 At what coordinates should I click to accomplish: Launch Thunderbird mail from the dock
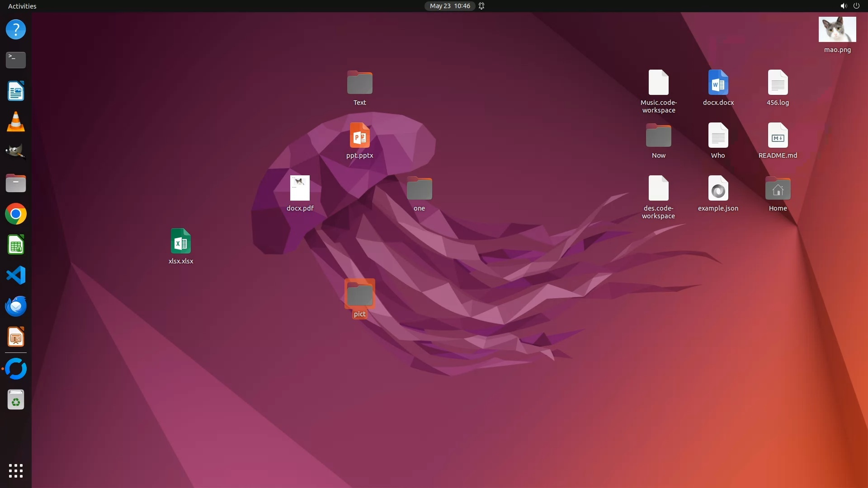[x=16, y=306]
